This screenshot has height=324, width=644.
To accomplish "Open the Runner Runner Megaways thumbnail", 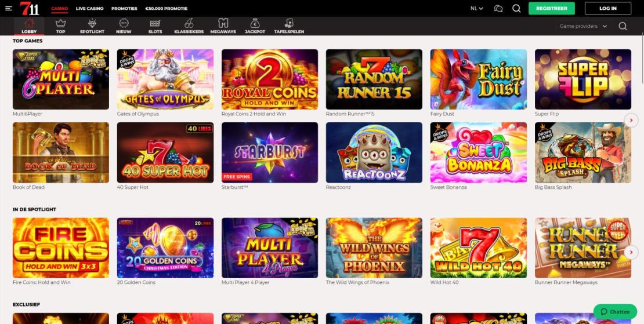I will pos(583,247).
